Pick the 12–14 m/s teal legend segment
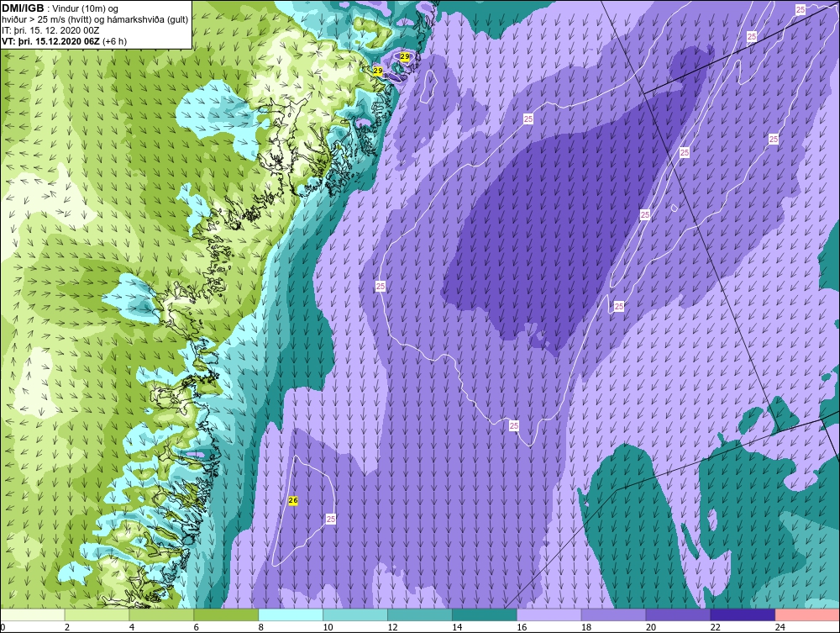Image resolution: width=840 pixels, height=633 pixels. tap(419, 615)
